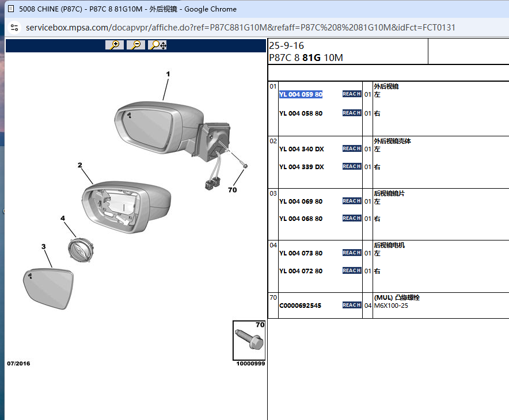Click REACH badge for part YL 004 072 80
The image size is (509, 420).
[351, 270]
